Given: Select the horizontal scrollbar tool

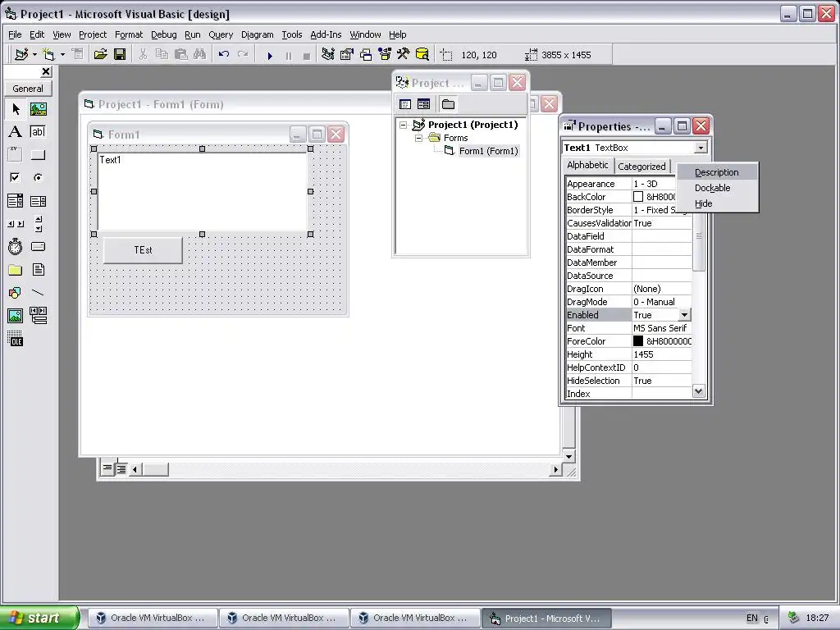Looking at the screenshot, I should click(16, 224).
